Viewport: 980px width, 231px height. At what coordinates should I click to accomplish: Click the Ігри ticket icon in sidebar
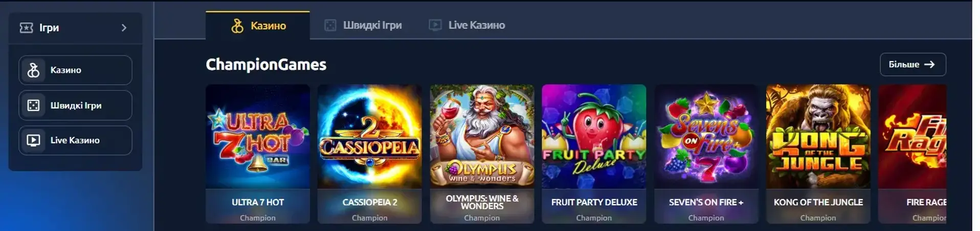[x=26, y=28]
